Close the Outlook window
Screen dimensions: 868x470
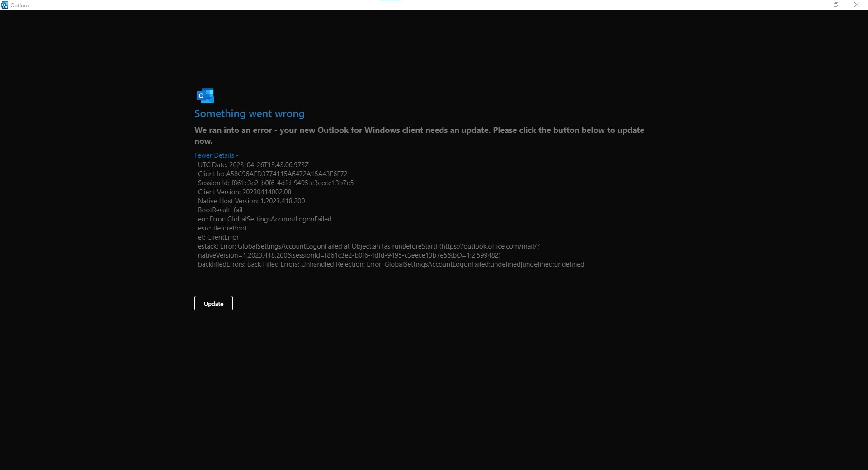(x=857, y=5)
